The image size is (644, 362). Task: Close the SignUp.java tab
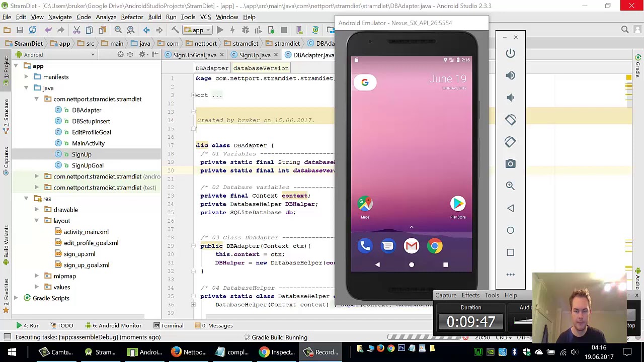coord(276,55)
